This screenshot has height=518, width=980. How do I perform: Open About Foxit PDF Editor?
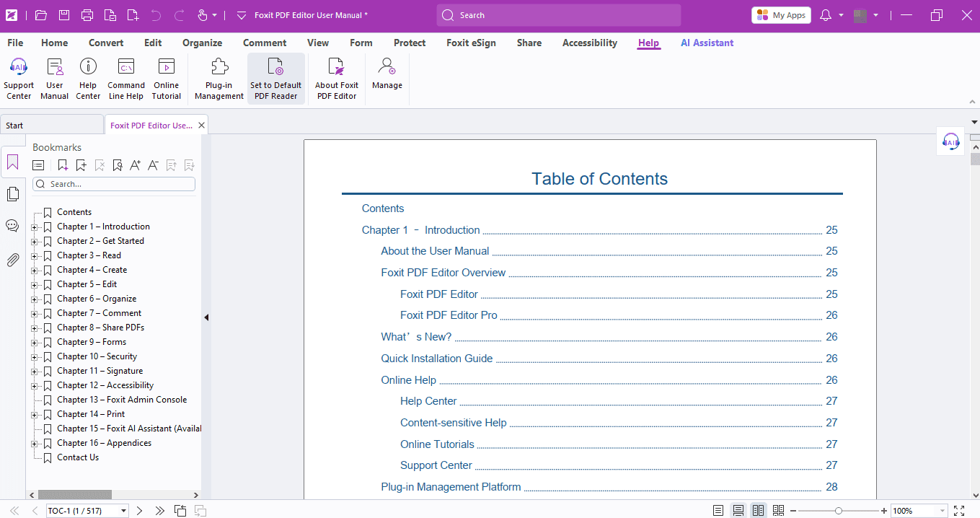click(337, 79)
